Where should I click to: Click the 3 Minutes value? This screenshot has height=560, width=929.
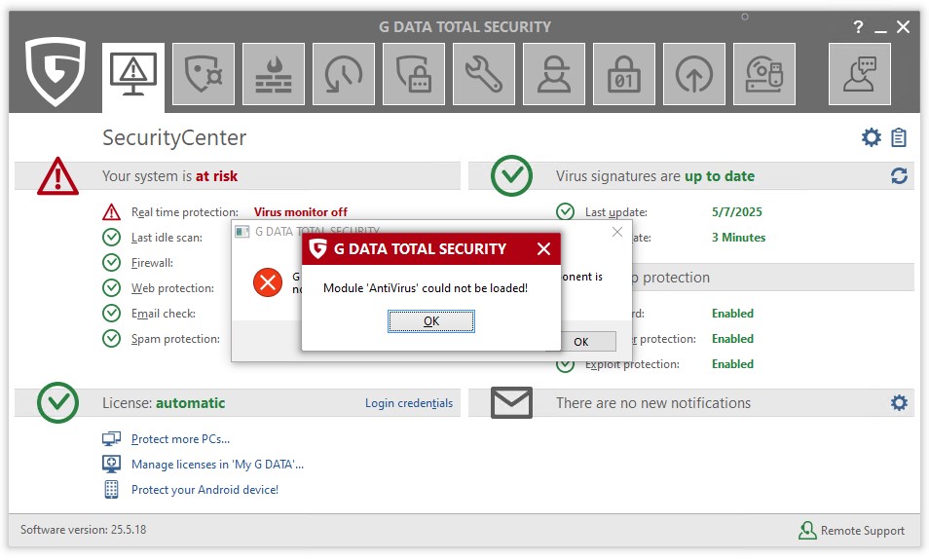pos(739,238)
